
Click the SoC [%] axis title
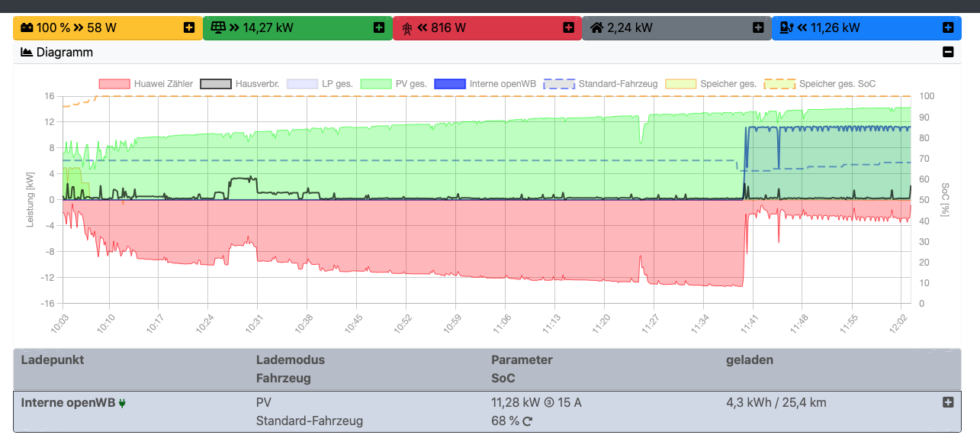(945, 199)
